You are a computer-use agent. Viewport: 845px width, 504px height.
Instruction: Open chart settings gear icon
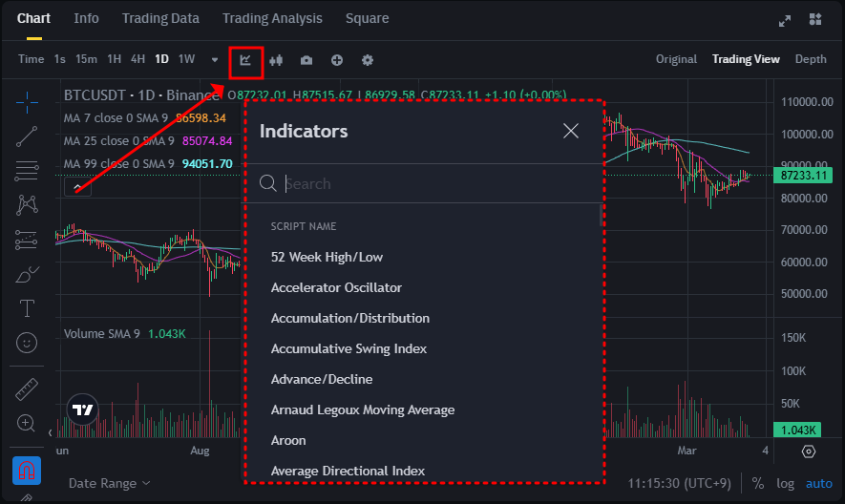(368, 60)
